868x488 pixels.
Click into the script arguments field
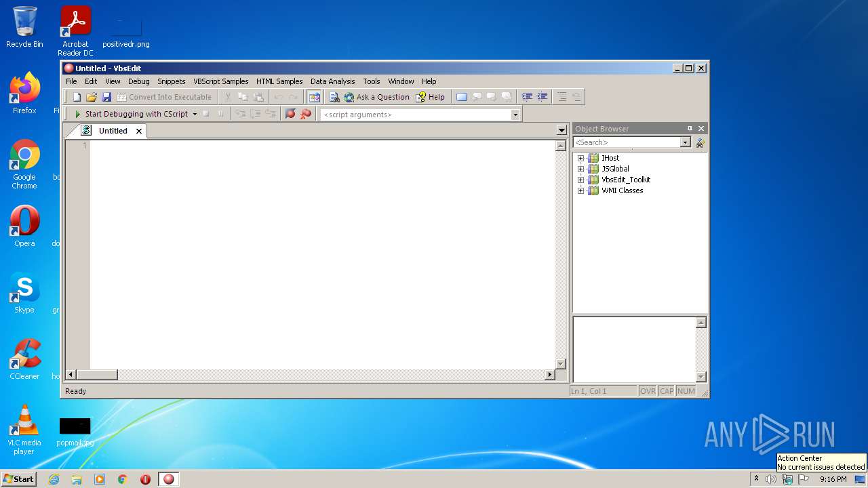tap(416, 115)
